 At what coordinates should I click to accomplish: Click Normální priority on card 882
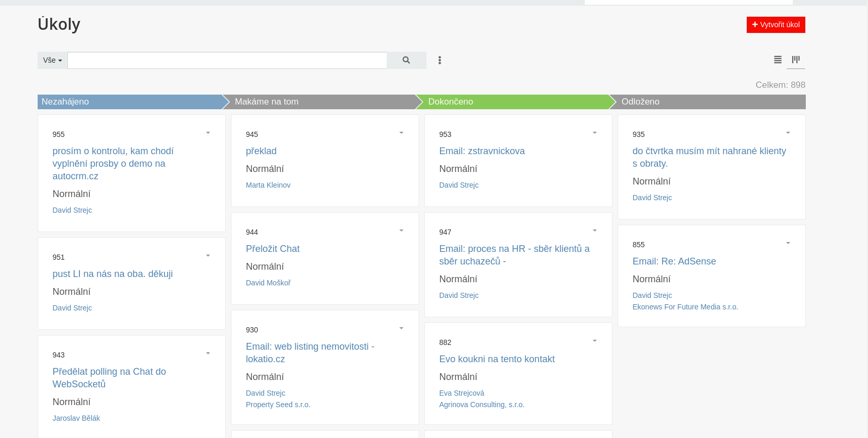pos(458,377)
